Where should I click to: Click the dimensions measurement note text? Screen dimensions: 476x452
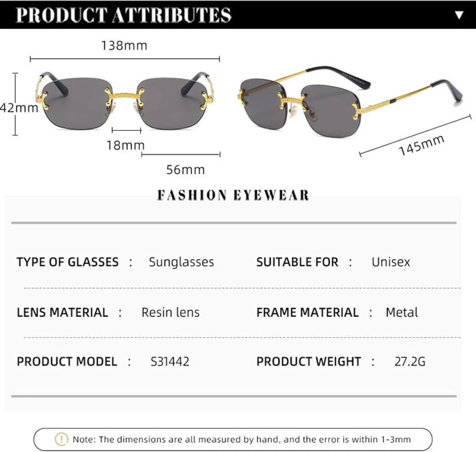[241, 439]
